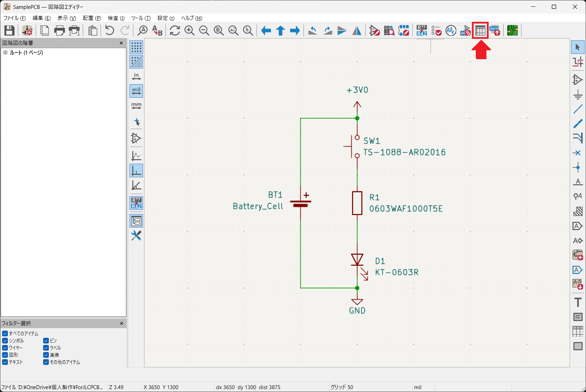Open page settings sheet icon

click(x=45, y=31)
